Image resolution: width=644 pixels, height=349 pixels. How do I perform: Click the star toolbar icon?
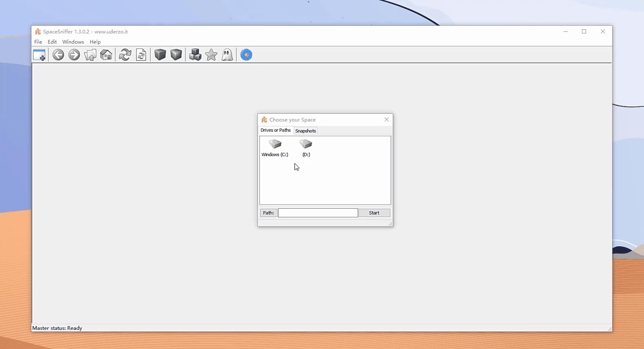(x=211, y=55)
